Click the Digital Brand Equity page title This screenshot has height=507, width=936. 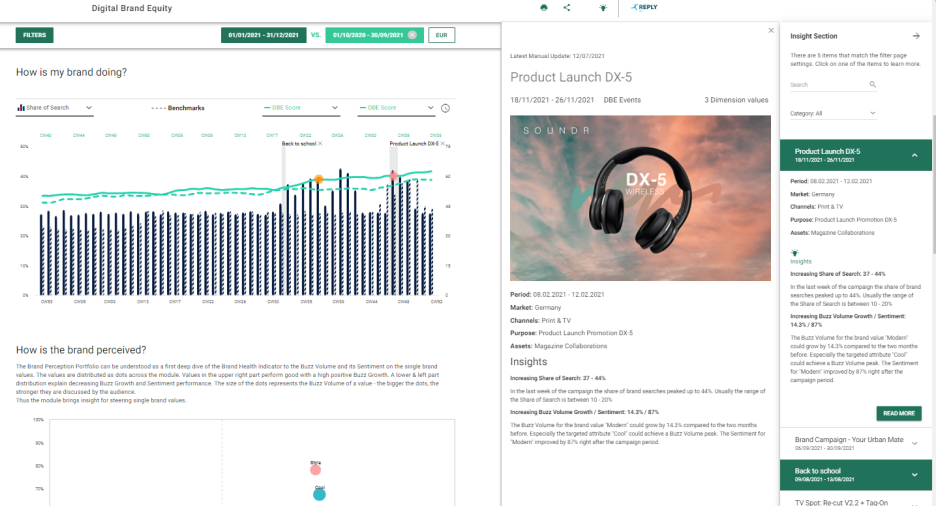[x=131, y=8]
